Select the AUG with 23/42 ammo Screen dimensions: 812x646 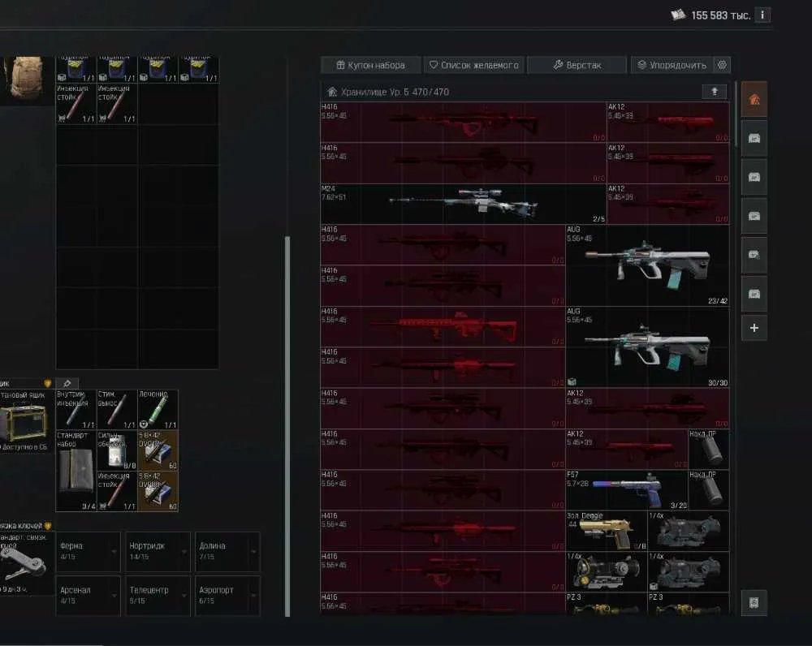coord(647,265)
